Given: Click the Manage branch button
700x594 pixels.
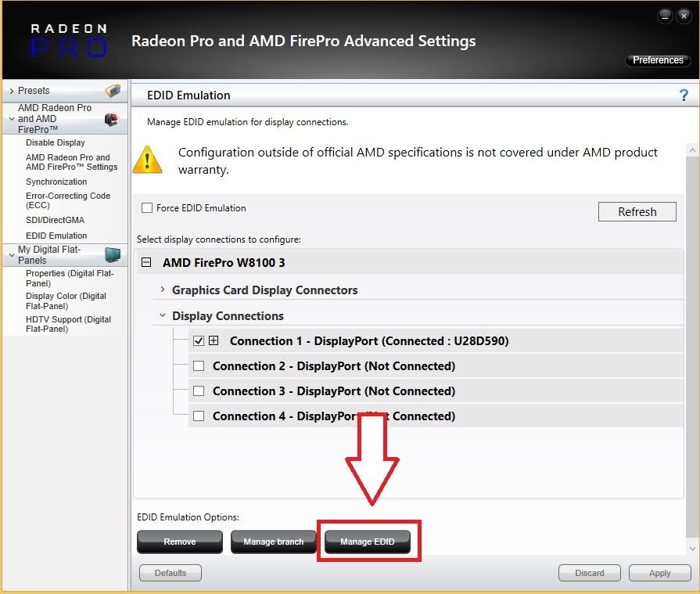Looking at the screenshot, I should click(273, 542).
